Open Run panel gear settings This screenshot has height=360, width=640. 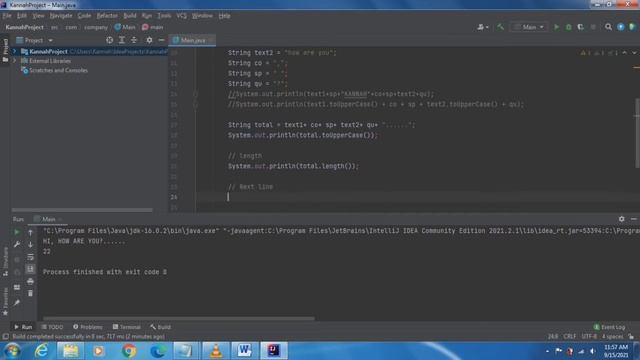click(621, 219)
